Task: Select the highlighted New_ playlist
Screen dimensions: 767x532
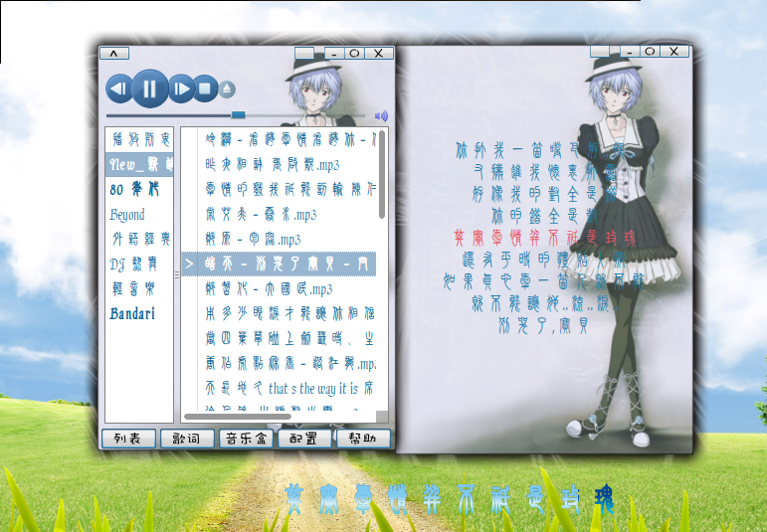Action: 139,164
